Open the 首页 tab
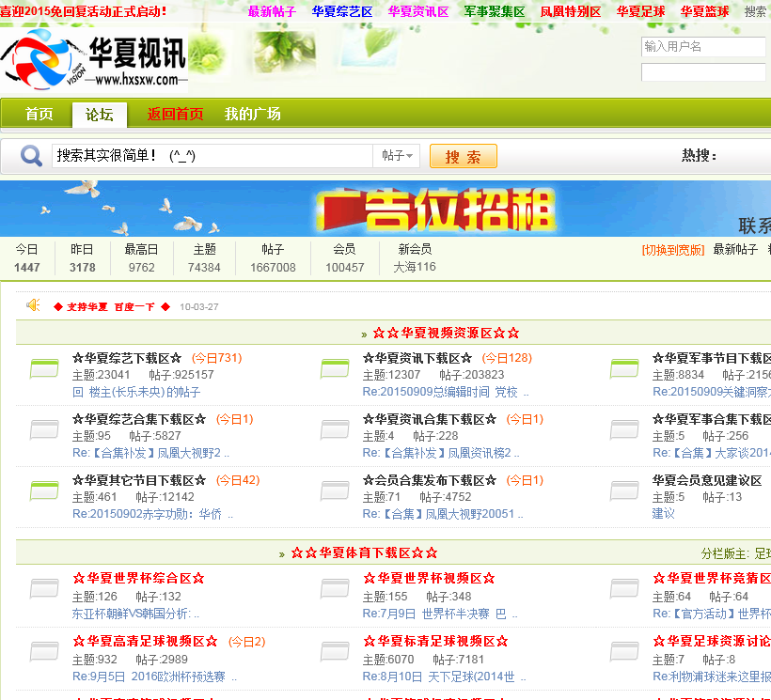771x700 pixels. coord(39,114)
